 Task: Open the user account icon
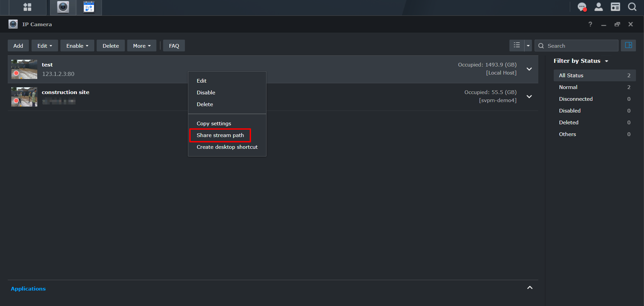click(x=598, y=7)
